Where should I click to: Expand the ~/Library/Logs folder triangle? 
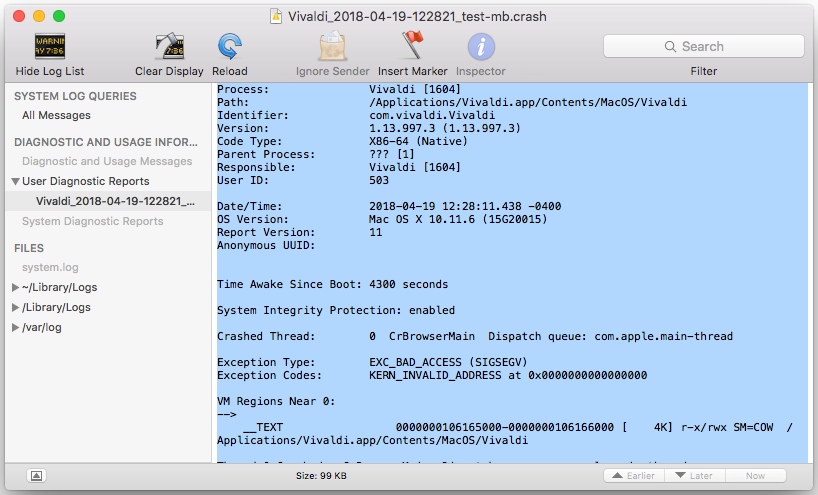(x=16, y=287)
